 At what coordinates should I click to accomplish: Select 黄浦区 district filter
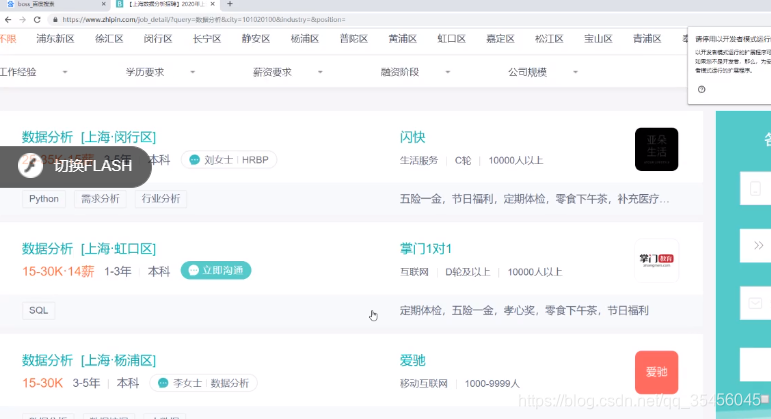tap(403, 39)
